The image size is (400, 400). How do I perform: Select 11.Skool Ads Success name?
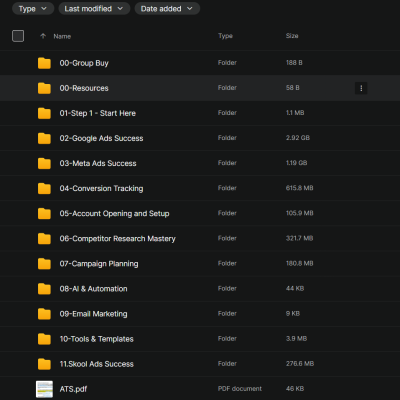pyautogui.click(x=97, y=364)
